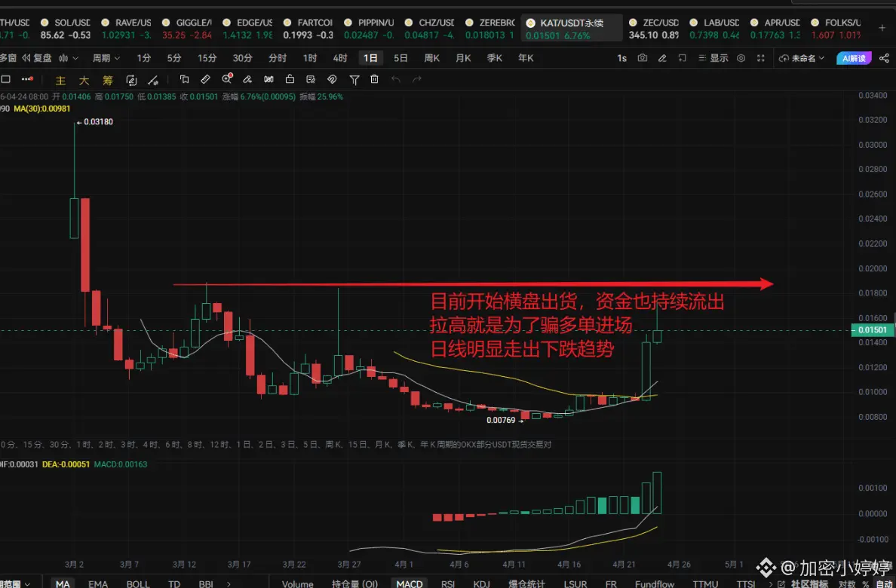896x588 pixels.
Task: Enable the TD overlay indicator
Action: [x=174, y=583]
